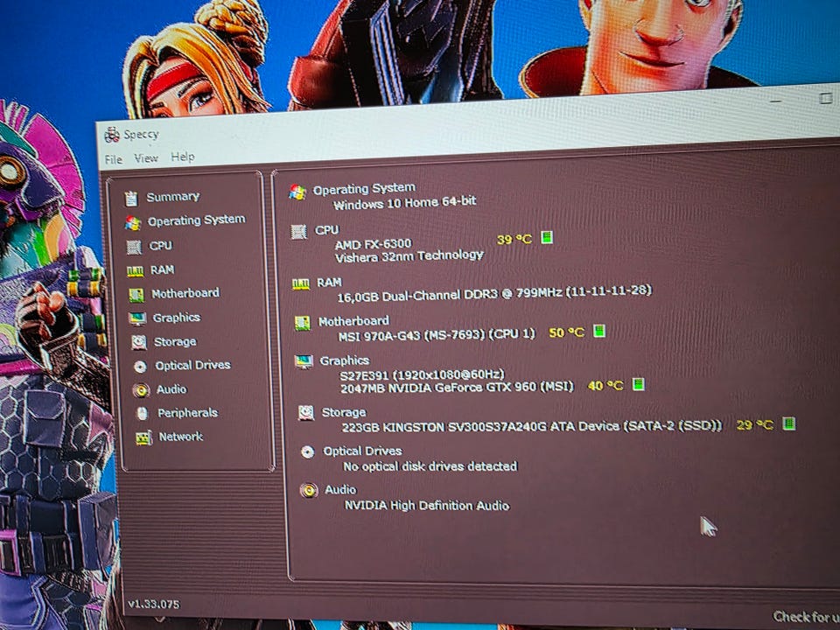Click the Check for updates link
The width and height of the screenshot is (840, 630).
point(805,617)
